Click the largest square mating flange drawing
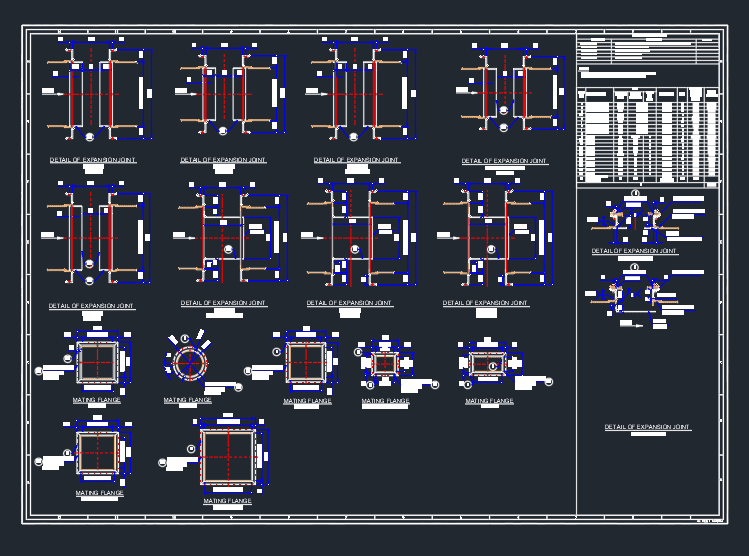Viewport: 749px width, 556px height. (228, 457)
